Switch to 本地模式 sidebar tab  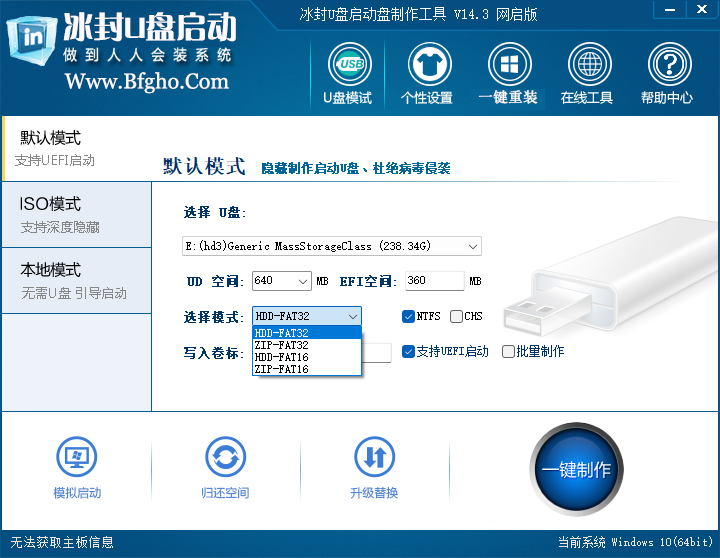(x=77, y=281)
